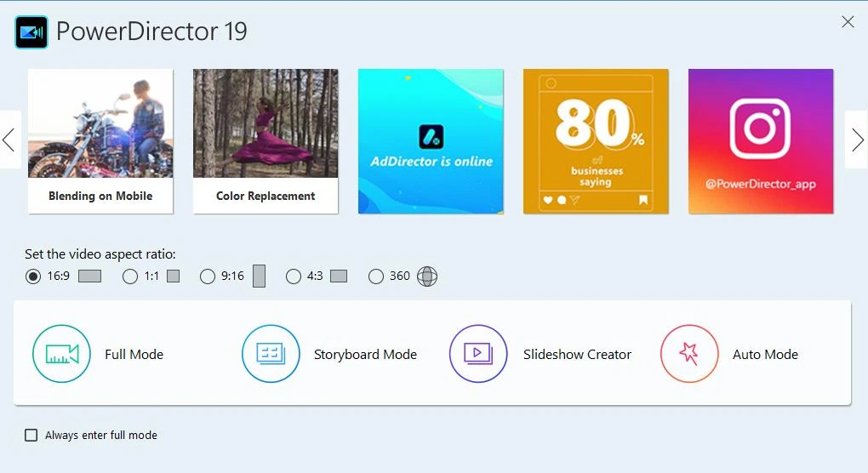Click the Auto Mode label
The width and height of the screenshot is (868, 473).
[x=766, y=354]
